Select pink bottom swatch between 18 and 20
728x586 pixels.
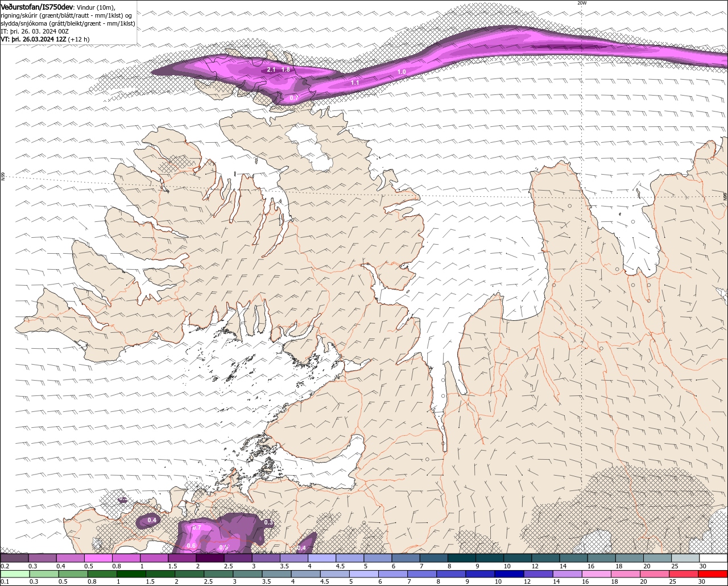click(x=626, y=573)
